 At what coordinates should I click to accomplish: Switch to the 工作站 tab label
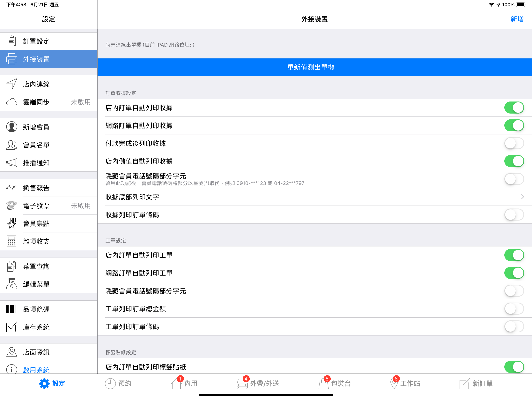[410, 383]
